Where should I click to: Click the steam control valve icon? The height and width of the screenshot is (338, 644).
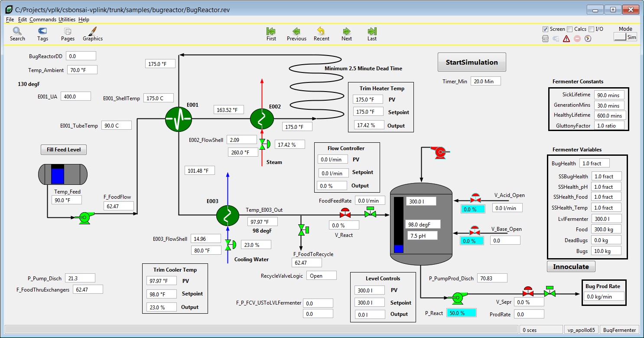click(x=264, y=144)
